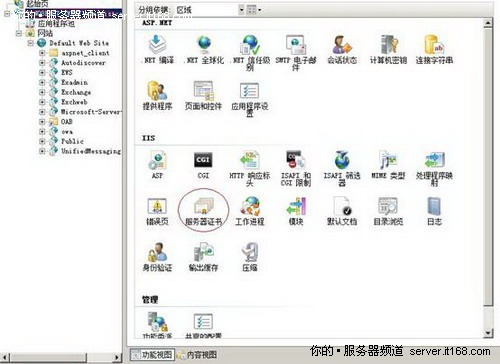Image resolution: width=500 pixels, height=364 pixels.
Task: Open the ISAPI 筛选器 icon
Action: coord(342,168)
